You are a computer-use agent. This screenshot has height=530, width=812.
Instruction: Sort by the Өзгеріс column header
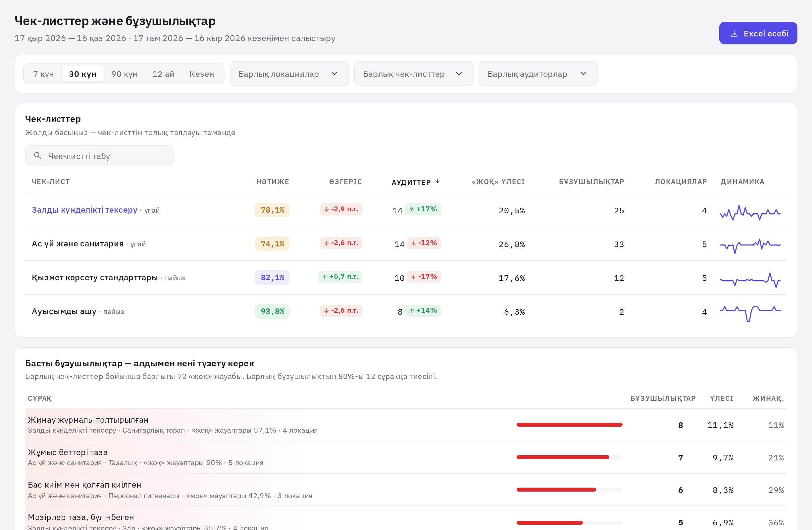coord(345,182)
